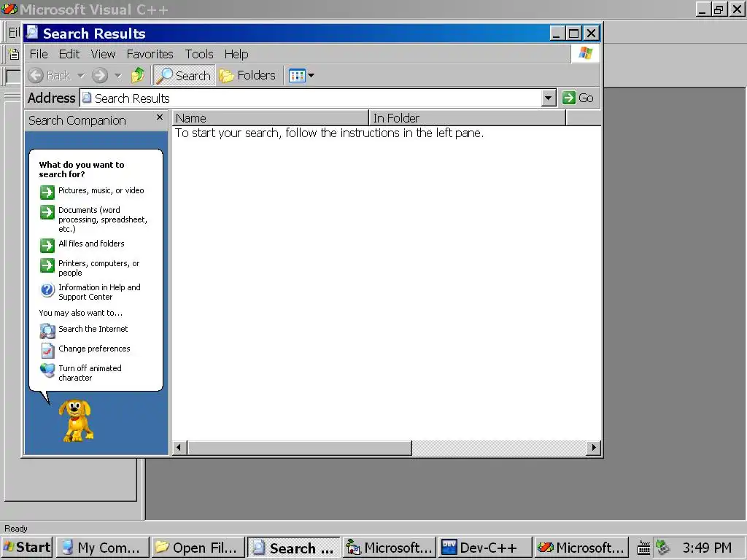Screen dimensions: 747x560
Task: Go back using the Back arrow
Action: [49, 75]
